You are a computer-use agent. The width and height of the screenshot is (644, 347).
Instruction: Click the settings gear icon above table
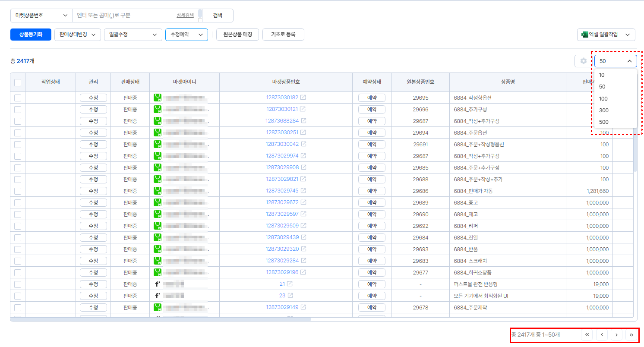583,61
